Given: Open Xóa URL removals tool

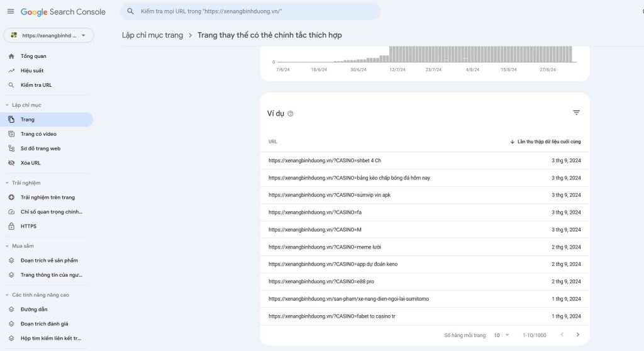Looking at the screenshot, I should point(30,163).
